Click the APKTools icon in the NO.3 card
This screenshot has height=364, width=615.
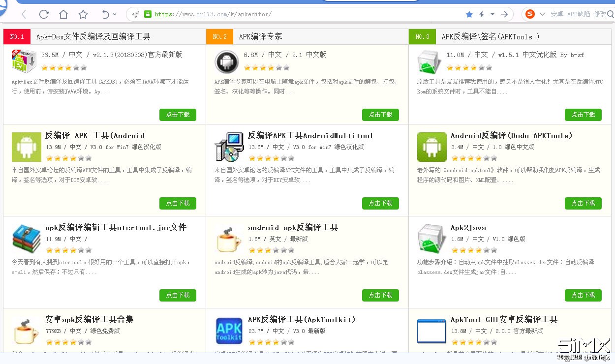pyautogui.click(x=429, y=62)
